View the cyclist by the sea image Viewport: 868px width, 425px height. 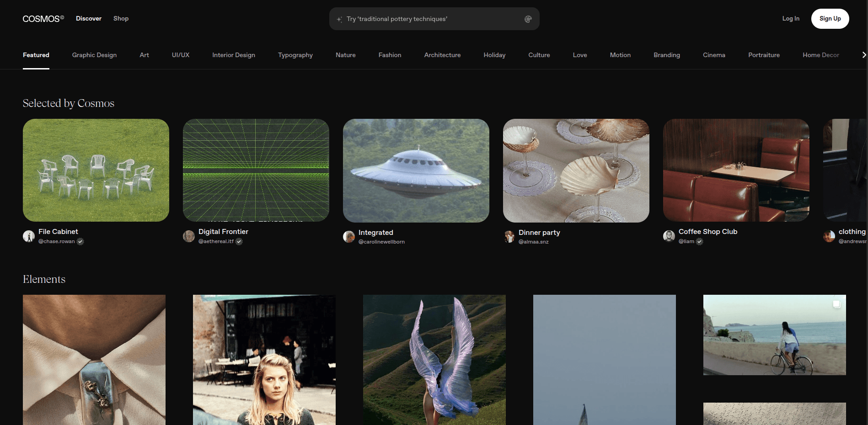click(x=774, y=335)
